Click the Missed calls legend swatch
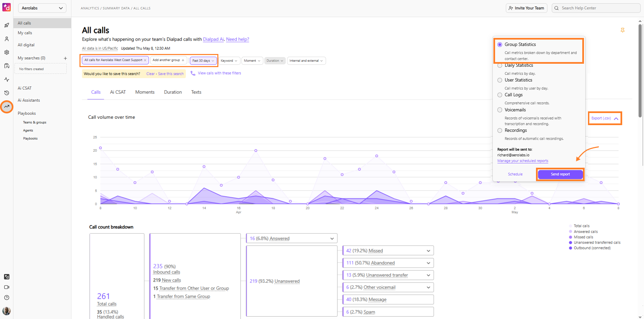This screenshot has width=644, height=319. pyautogui.click(x=571, y=237)
